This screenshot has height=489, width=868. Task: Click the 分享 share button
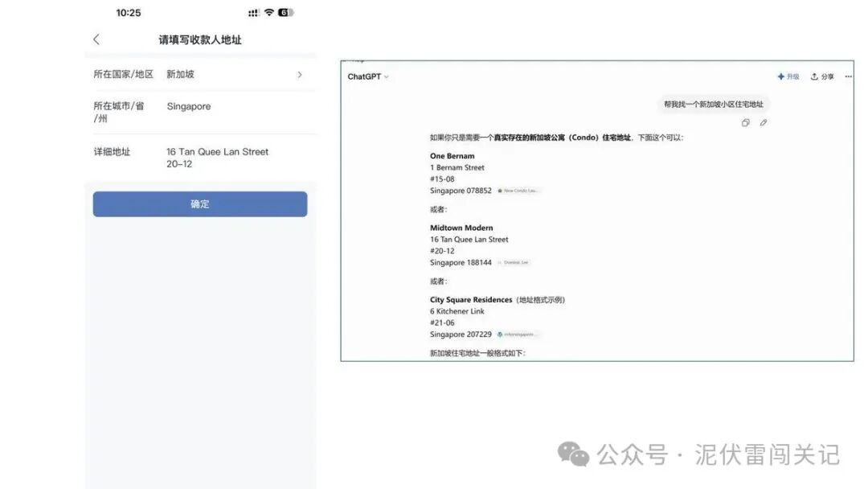click(822, 76)
